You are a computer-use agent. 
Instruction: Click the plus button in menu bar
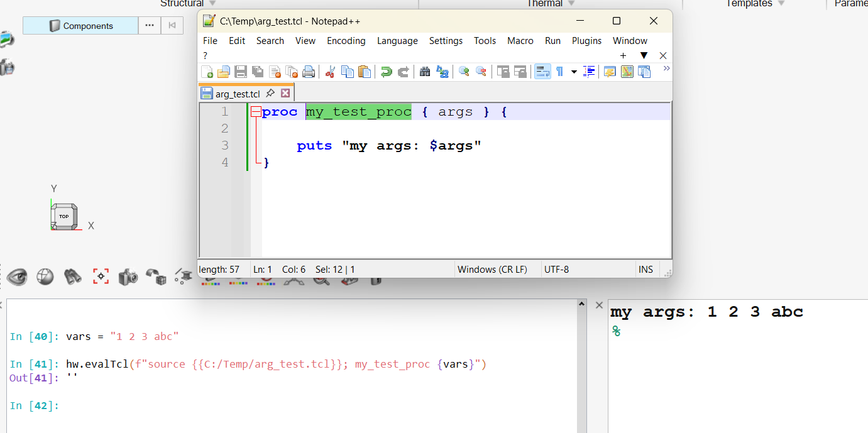(623, 56)
